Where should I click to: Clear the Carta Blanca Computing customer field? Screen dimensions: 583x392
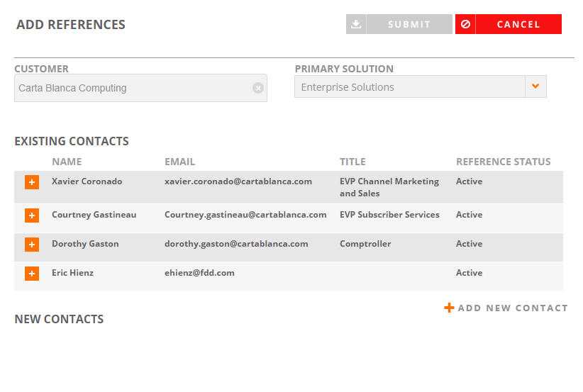258,88
